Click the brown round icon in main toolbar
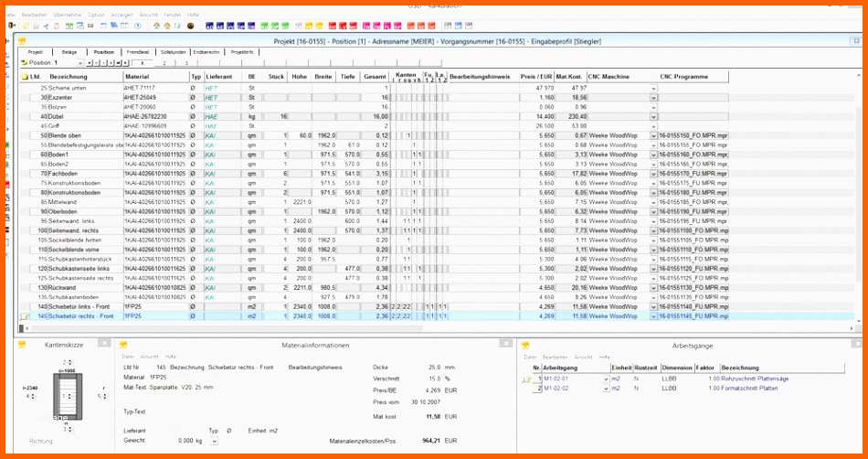The height and width of the screenshot is (459, 868). point(190,26)
